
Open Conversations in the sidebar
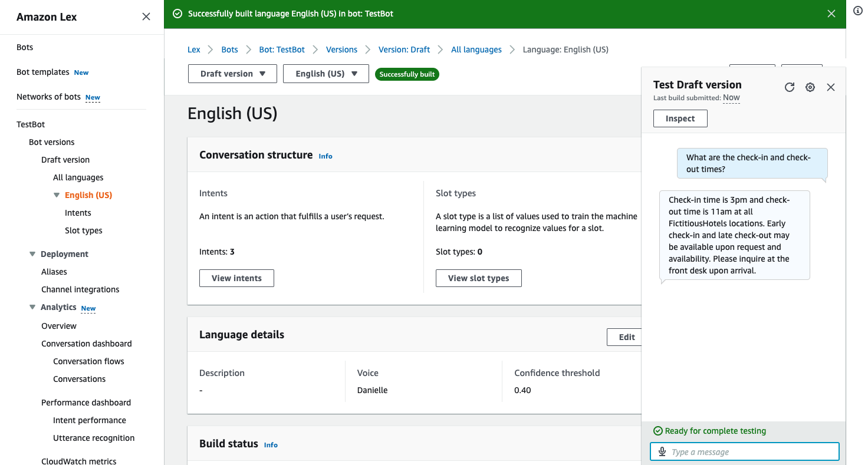[x=80, y=379]
